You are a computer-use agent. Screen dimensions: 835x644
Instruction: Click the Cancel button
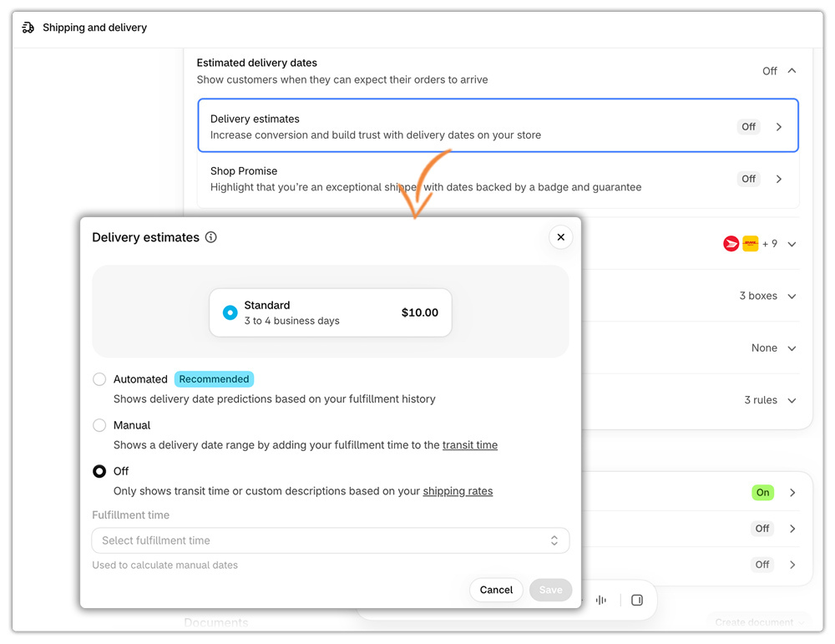point(496,591)
